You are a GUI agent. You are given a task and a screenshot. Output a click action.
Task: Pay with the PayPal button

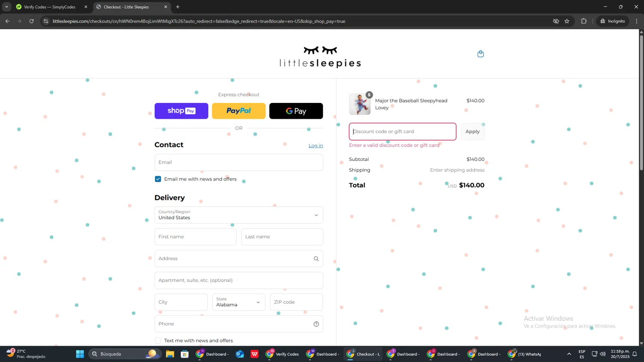pos(239,111)
